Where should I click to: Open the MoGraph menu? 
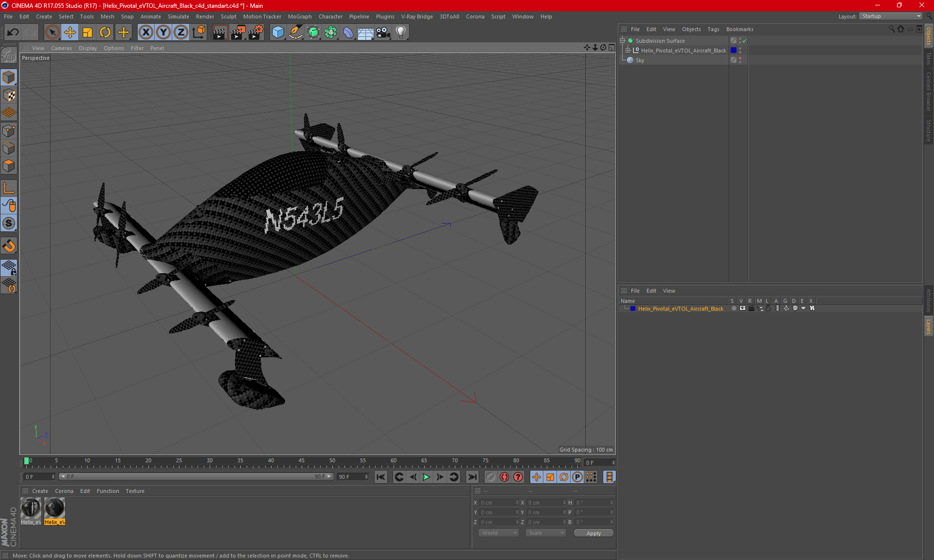pos(300,17)
